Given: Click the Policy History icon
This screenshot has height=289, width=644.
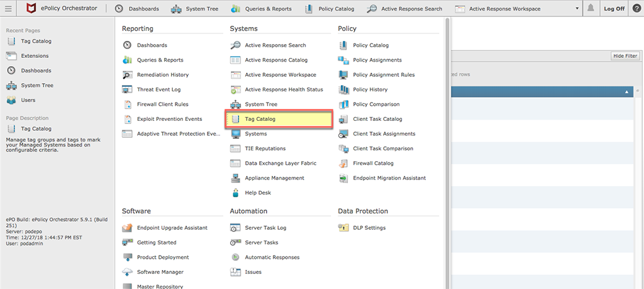Looking at the screenshot, I should (343, 89).
